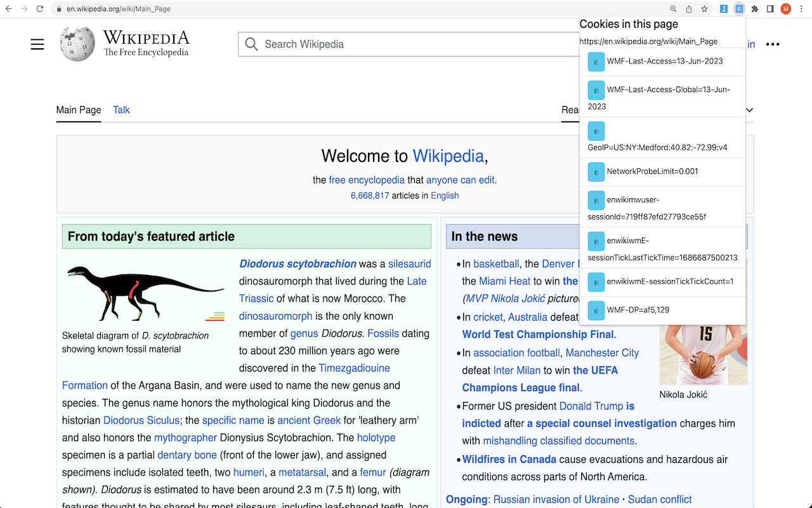This screenshot has height=508, width=812.
Task: Click the Fossils link
Action: click(383, 333)
